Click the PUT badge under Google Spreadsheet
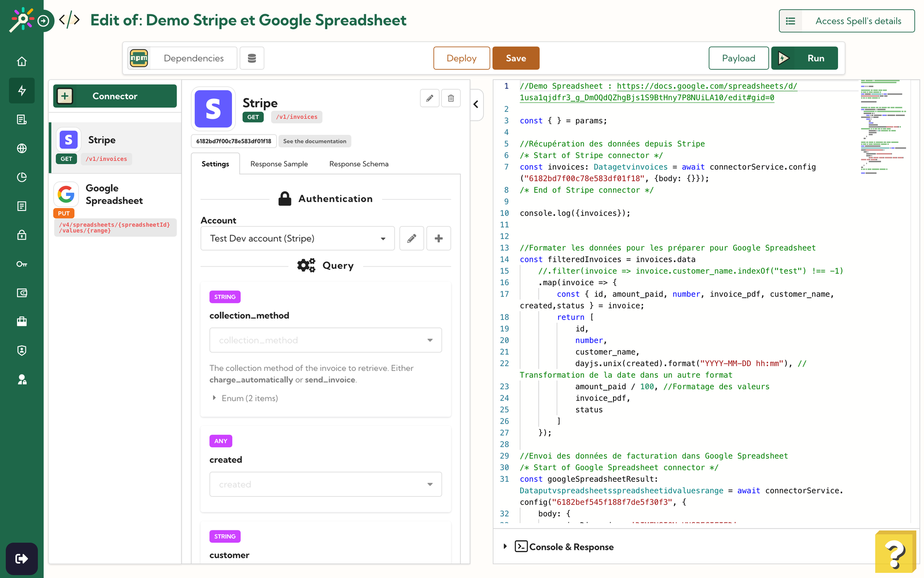 [64, 213]
